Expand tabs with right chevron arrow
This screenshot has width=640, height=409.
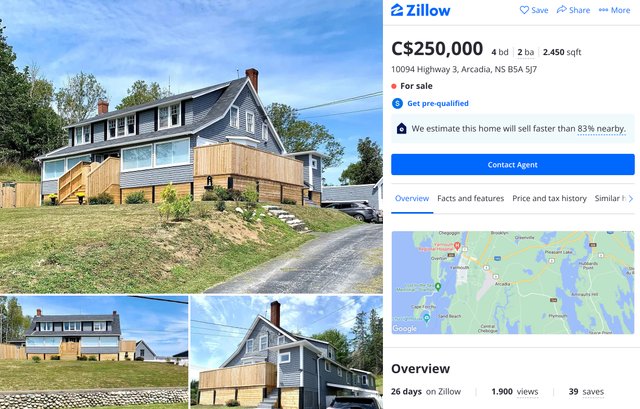click(x=631, y=199)
